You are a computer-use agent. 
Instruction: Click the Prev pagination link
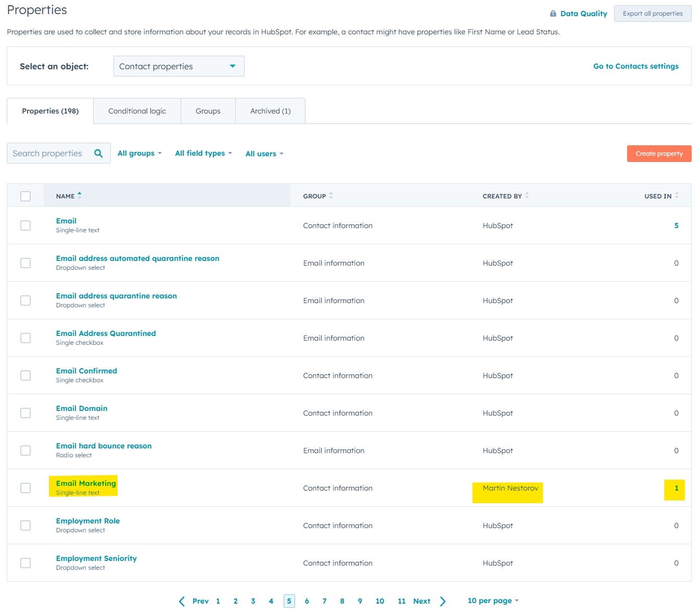click(200, 601)
